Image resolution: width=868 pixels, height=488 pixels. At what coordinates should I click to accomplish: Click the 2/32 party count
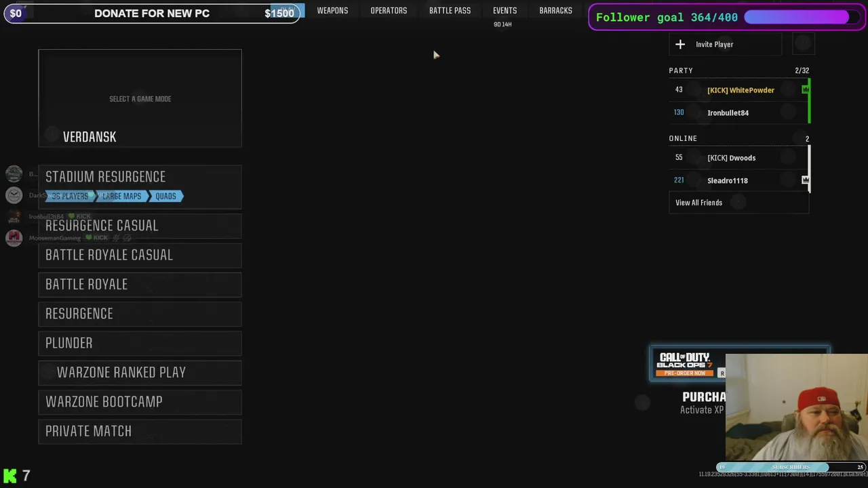[x=802, y=70]
